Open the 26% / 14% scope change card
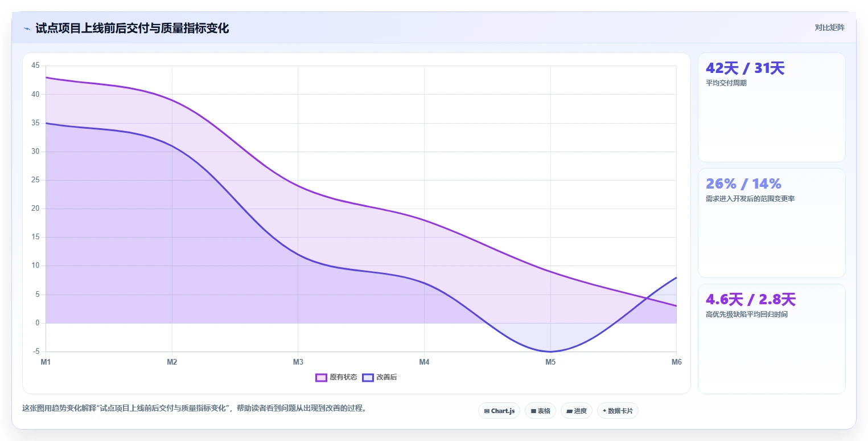868x441 pixels. click(772, 223)
